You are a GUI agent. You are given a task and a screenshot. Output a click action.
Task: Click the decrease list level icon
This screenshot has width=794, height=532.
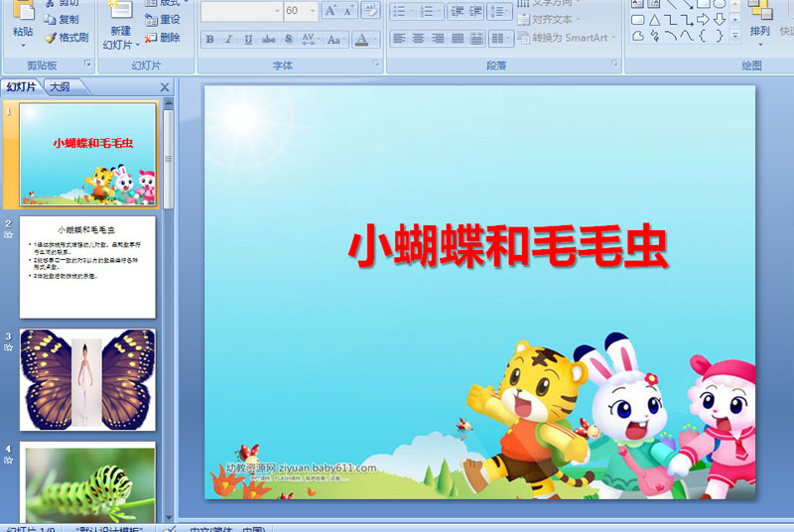click(457, 11)
